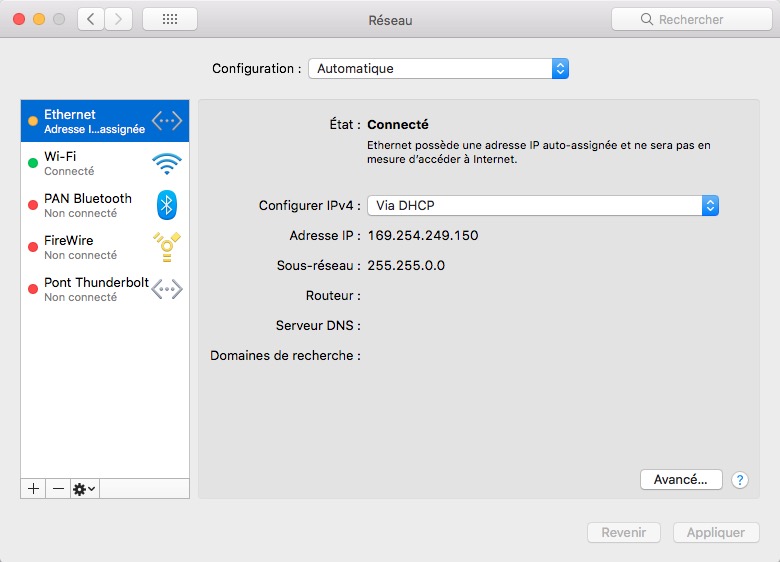This screenshot has width=780, height=562.
Task: Click the Appliquer button
Action: [x=716, y=533]
